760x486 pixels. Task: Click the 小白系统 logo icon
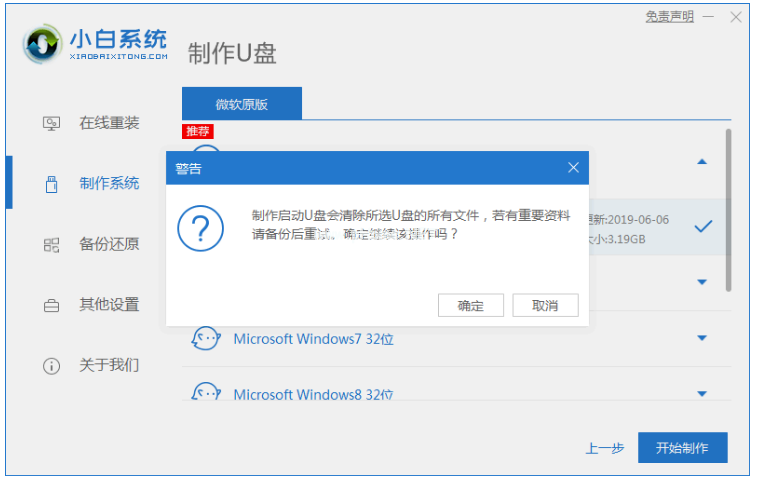click(x=42, y=44)
